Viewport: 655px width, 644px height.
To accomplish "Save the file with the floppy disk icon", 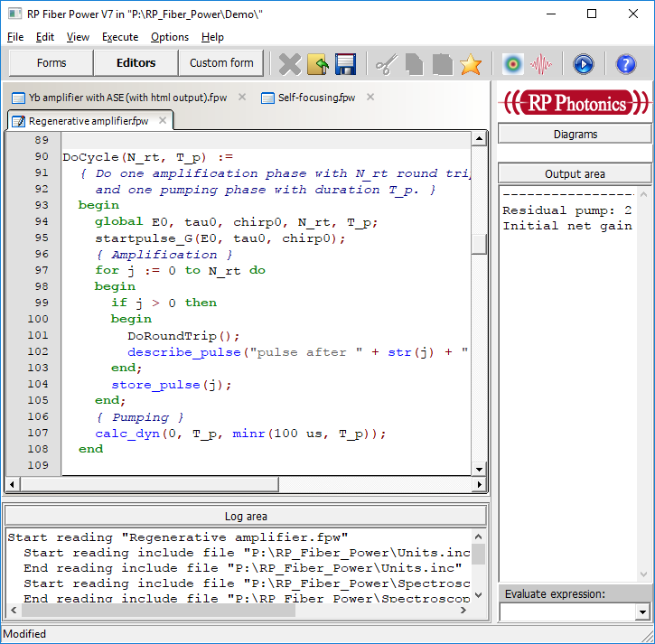I will [x=345, y=64].
